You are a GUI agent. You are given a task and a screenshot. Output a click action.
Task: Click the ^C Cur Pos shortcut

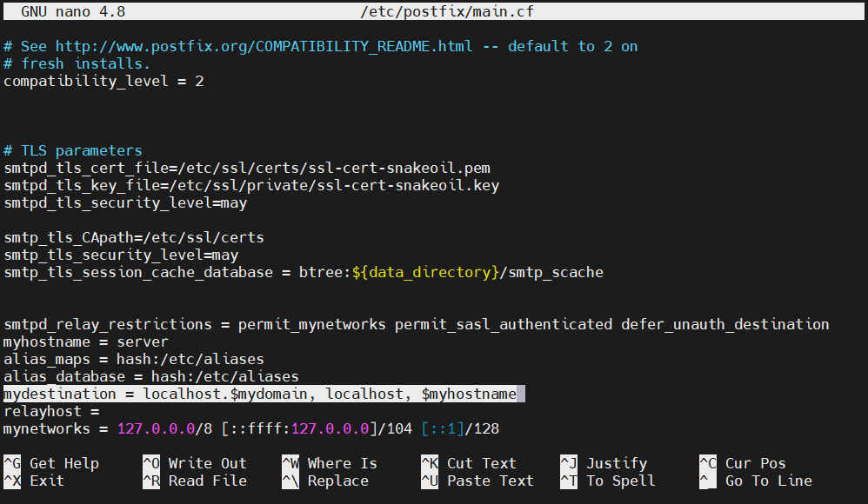pyautogui.click(x=743, y=463)
